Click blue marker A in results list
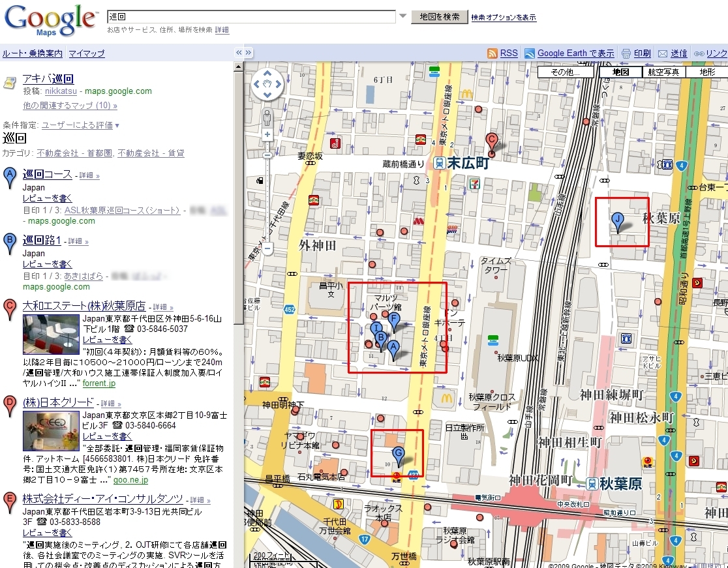 point(9,178)
